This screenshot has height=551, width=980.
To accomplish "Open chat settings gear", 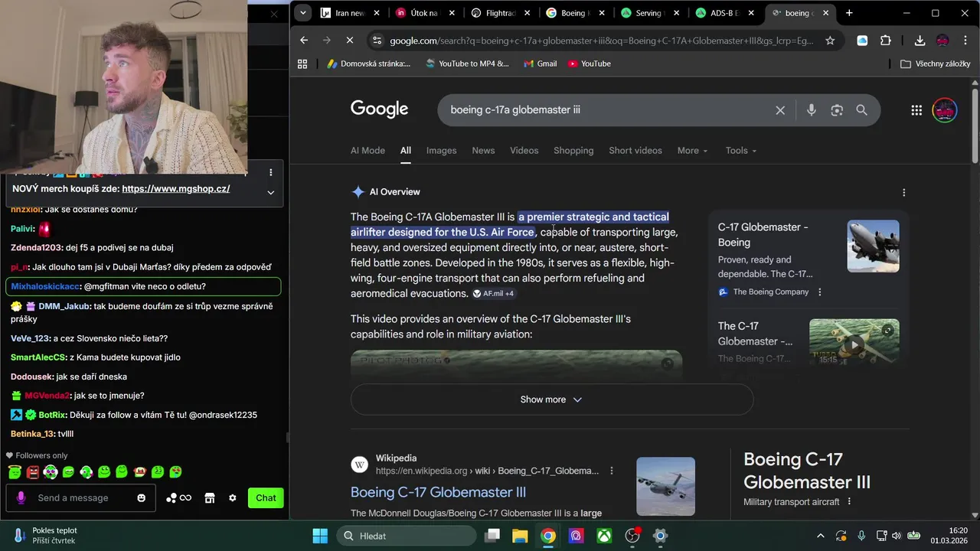I will (x=233, y=498).
